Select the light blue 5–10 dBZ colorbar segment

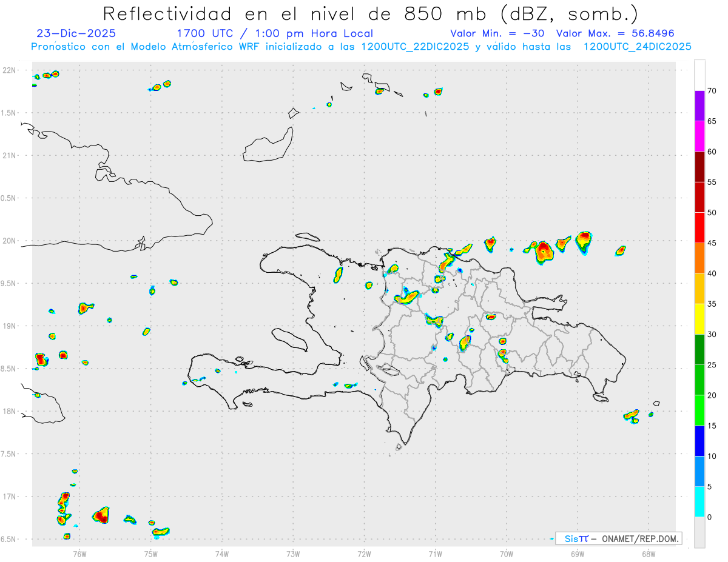tap(699, 472)
